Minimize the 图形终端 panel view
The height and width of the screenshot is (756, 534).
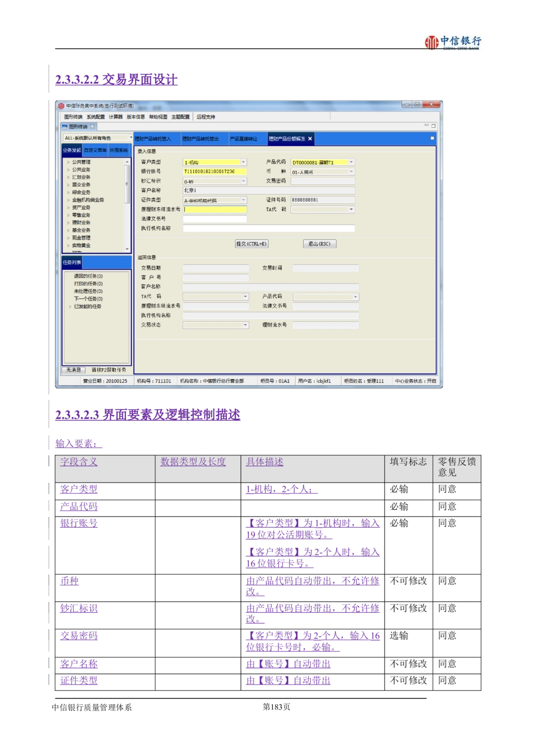pyautogui.click(x=426, y=126)
